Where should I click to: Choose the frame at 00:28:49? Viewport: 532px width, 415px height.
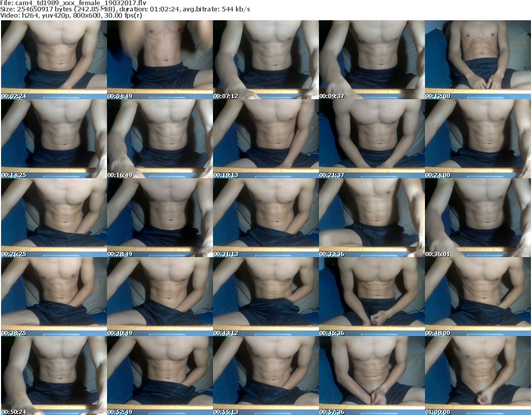point(160,218)
